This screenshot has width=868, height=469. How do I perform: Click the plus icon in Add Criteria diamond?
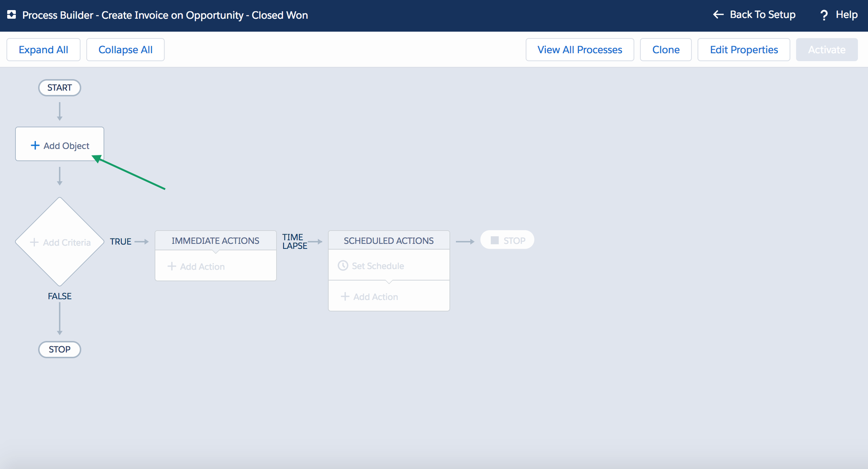[x=34, y=242]
